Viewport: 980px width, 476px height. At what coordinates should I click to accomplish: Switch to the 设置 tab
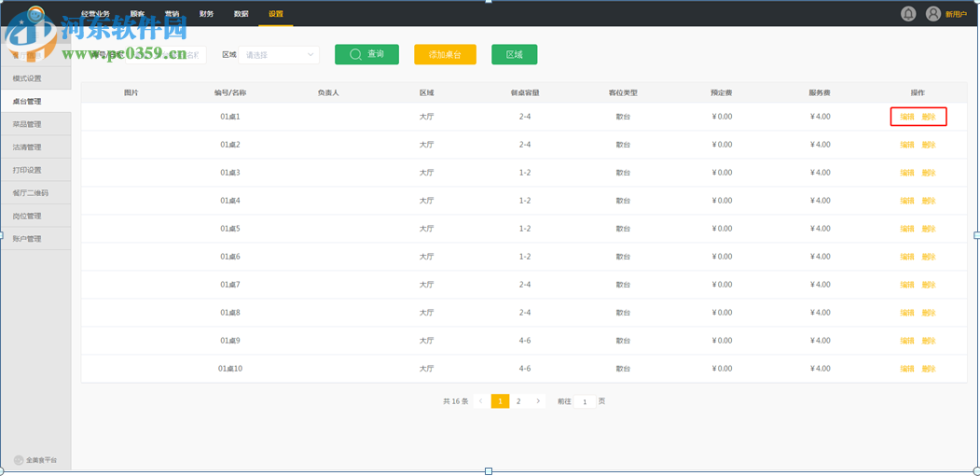(x=276, y=14)
